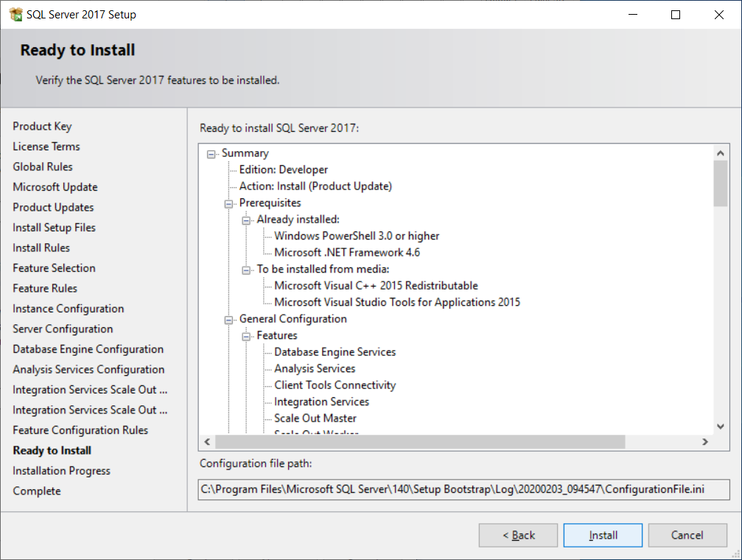
Task: Cancel the SQL Server setup
Action: point(687,536)
